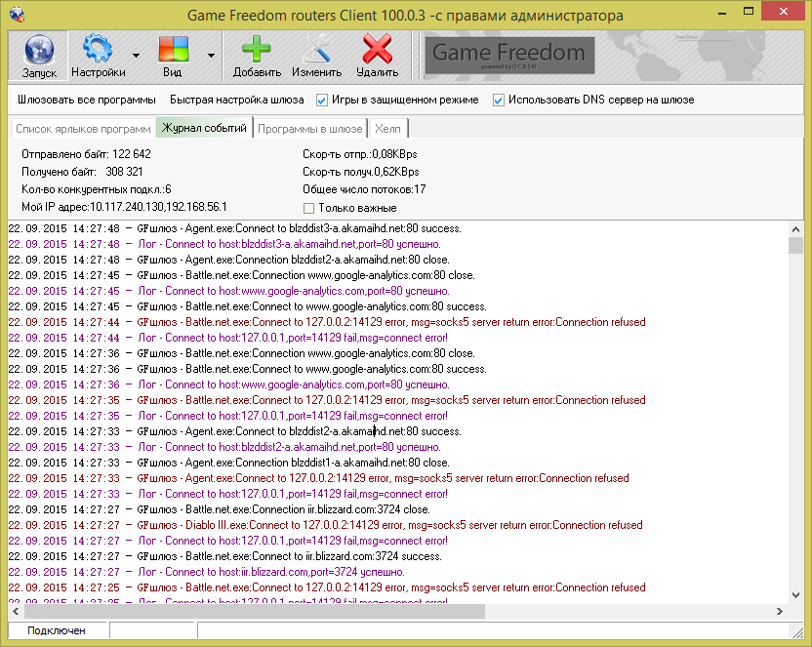
Task: Select Agent.exe Connect to 127.0.0.2:14129 error row
Action: pos(318,478)
